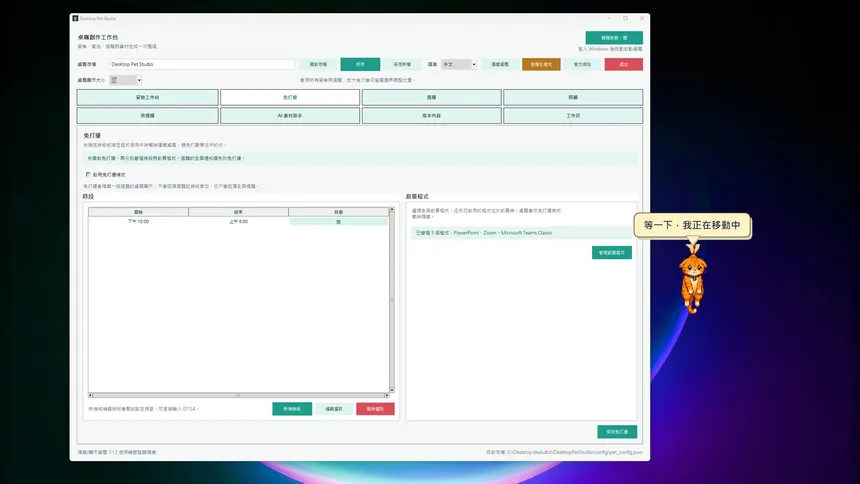Click the 狀態 column header
860x484 pixels.
coord(338,212)
